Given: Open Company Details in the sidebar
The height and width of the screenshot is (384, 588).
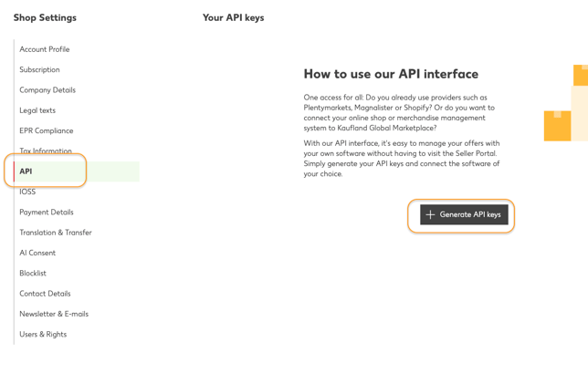Looking at the screenshot, I should pos(47,90).
